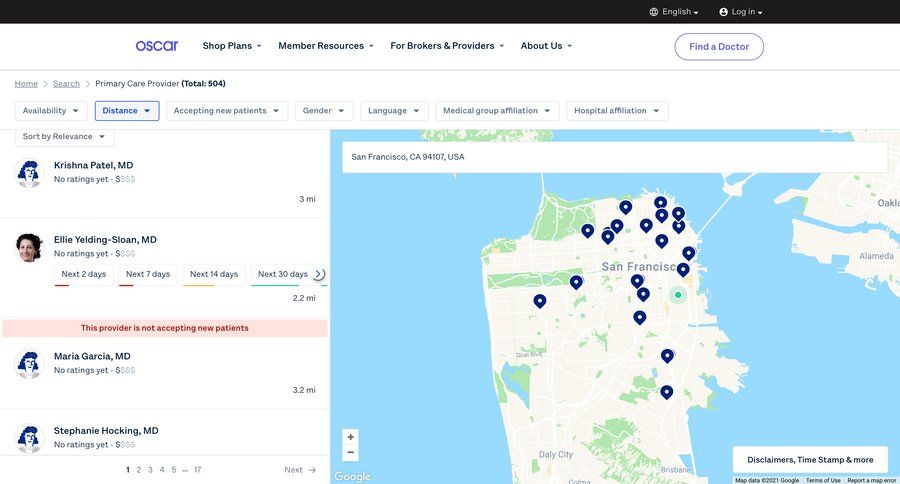
Task: Click Krishna Patel's avatar icon
Action: coord(29,173)
